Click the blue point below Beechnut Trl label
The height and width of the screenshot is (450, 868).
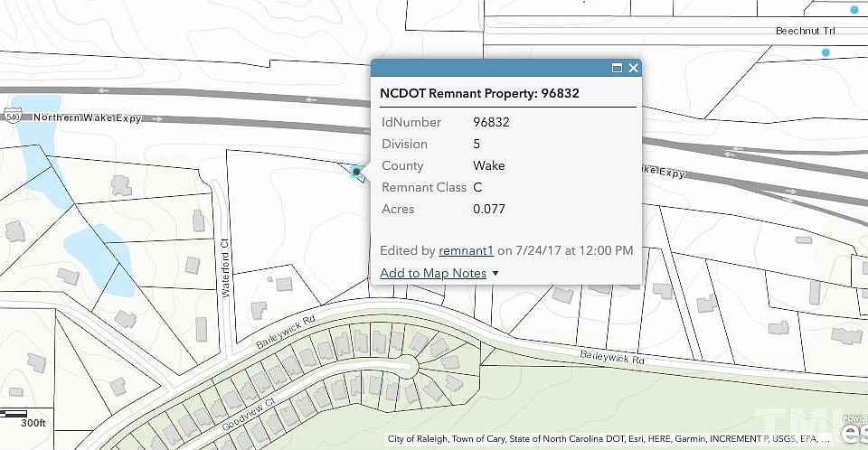[x=826, y=53]
